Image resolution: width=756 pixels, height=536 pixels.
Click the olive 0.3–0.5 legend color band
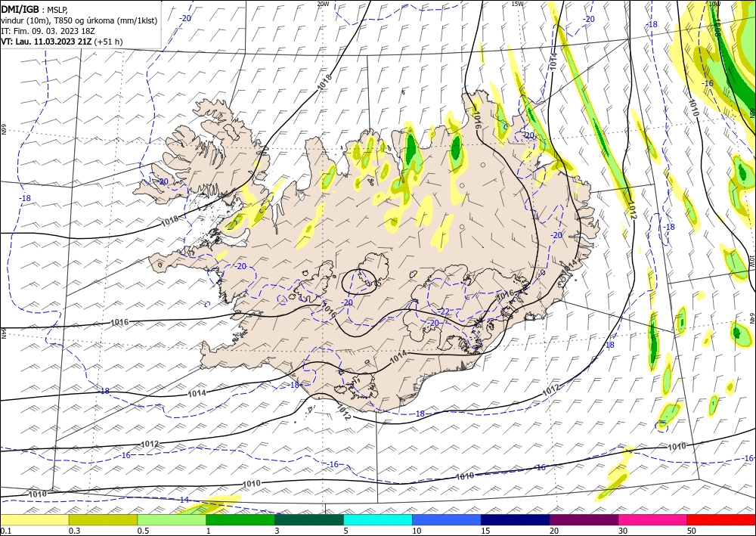pyautogui.click(x=103, y=519)
